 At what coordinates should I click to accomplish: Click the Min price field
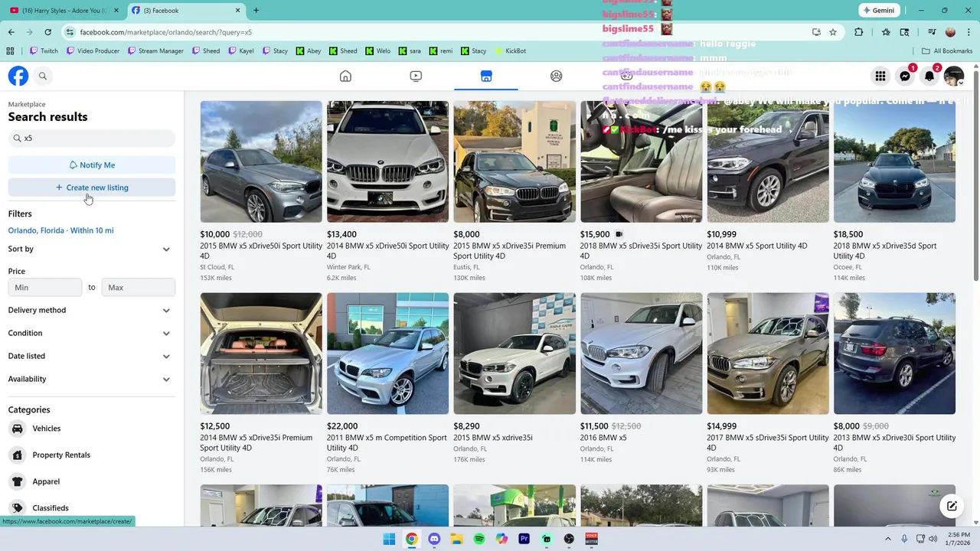45,288
